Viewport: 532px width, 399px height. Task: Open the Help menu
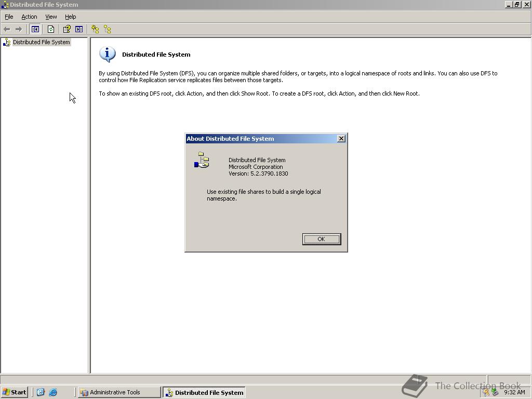pyautogui.click(x=70, y=17)
